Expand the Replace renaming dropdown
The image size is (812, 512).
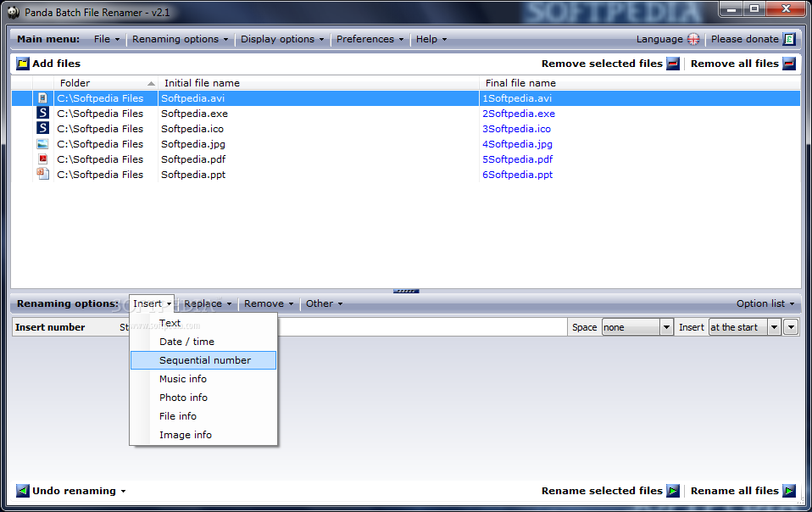point(208,303)
